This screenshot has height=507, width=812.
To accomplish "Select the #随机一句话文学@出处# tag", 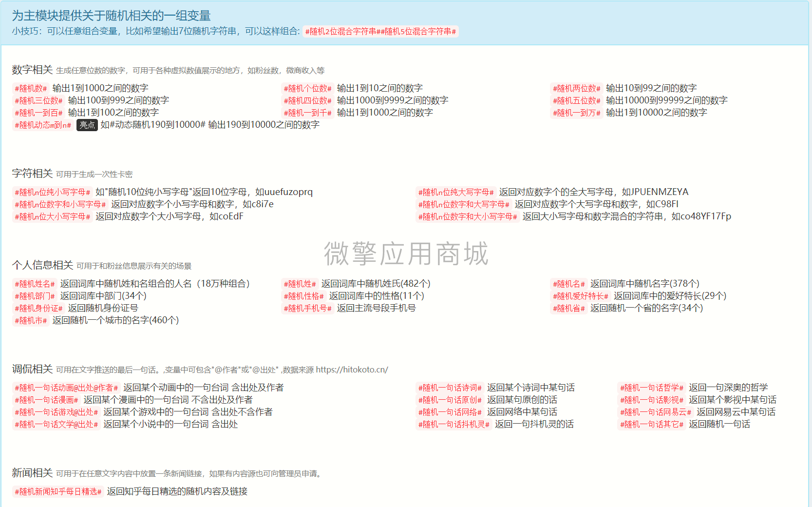I will (x=56, y=424).
